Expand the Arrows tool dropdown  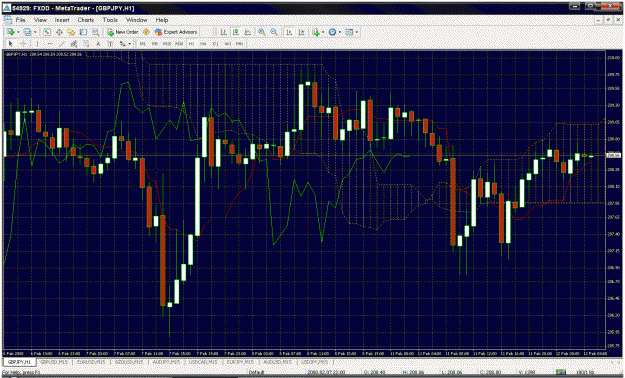click(130, 44)
